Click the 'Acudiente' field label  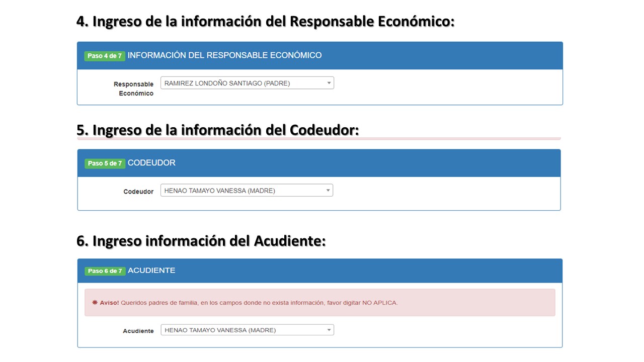[x=138, y=331]
